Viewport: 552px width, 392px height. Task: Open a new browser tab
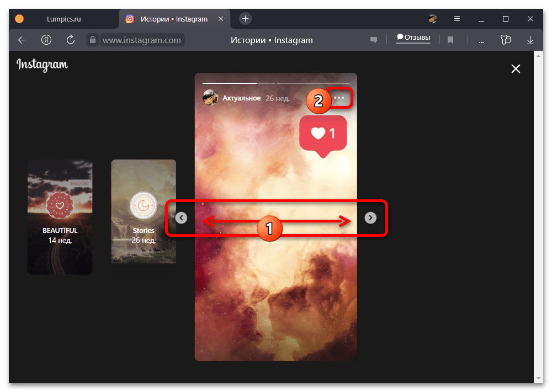246,19
